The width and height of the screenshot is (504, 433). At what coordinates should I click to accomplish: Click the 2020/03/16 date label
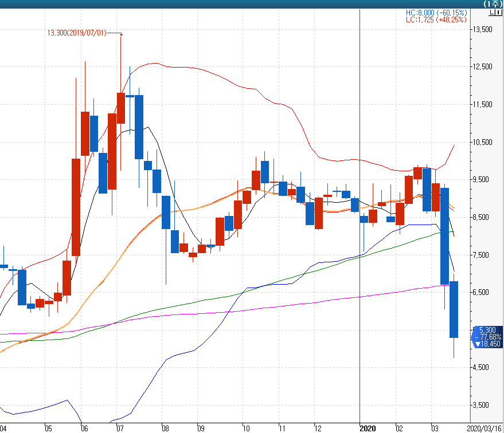pos(484,427)
